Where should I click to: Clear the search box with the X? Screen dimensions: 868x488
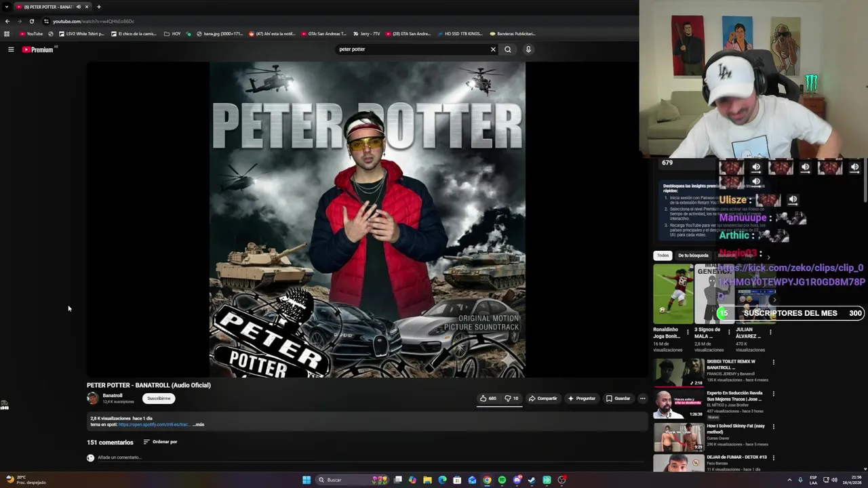coord(493,49)
